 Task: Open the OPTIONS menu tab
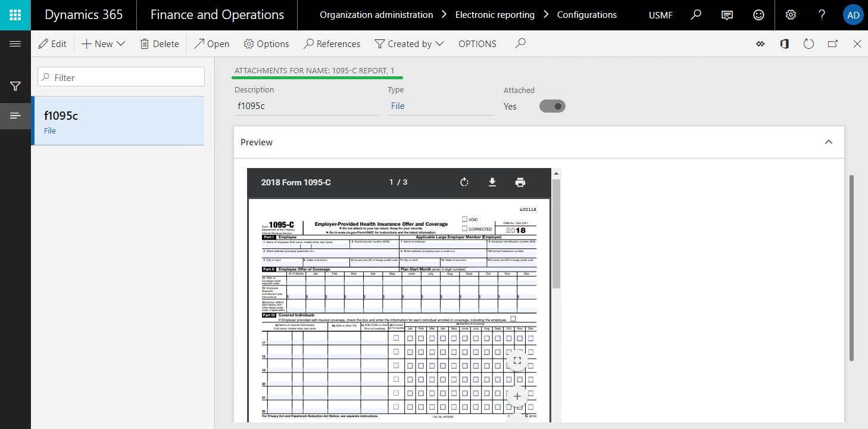pyautogui.click(x=477, y=43)
